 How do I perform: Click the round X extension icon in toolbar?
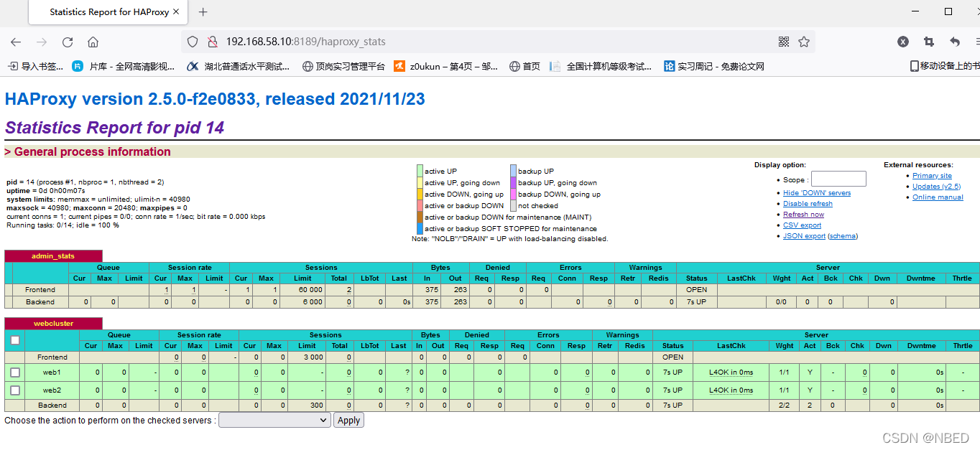tap(903, 42)
